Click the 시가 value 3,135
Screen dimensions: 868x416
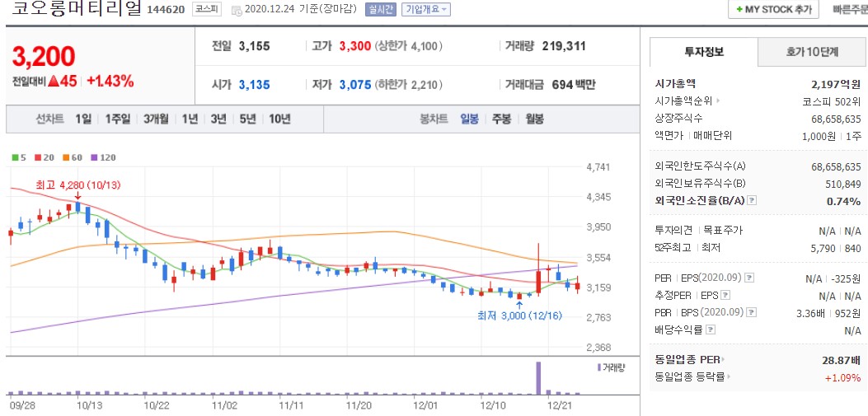[x=254, y=85]
